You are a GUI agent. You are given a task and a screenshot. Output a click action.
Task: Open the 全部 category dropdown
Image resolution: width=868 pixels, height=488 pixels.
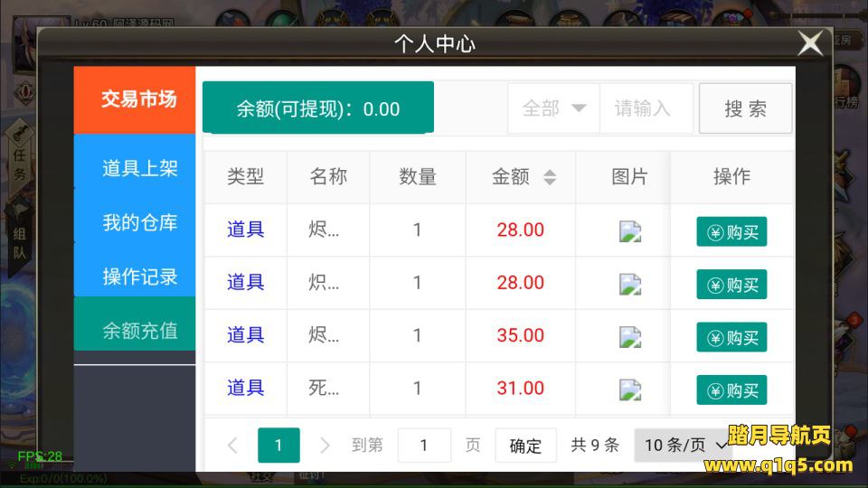click(x=553, y=108)
